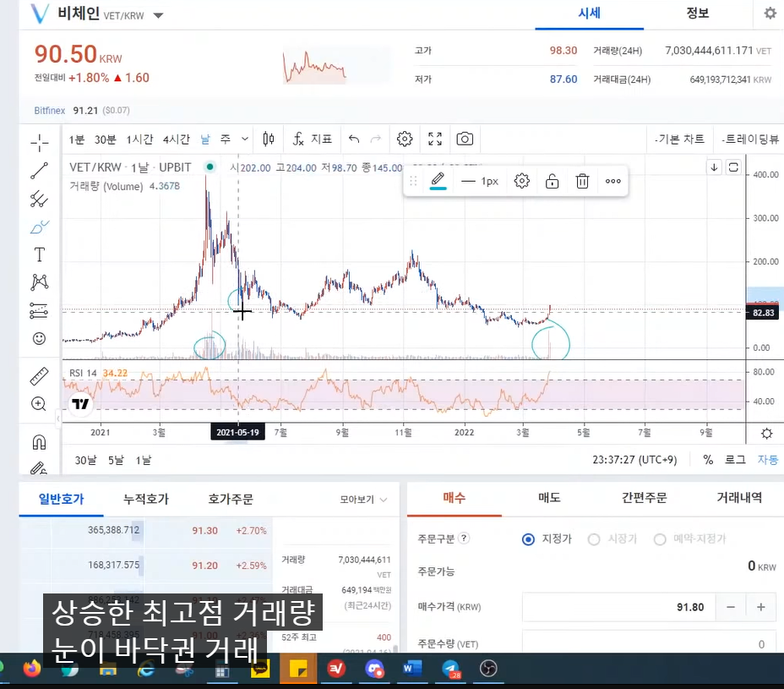Screen dimensions: 784x689
Task: Open the 일반호가 order book tab
Action: (62, 499)
